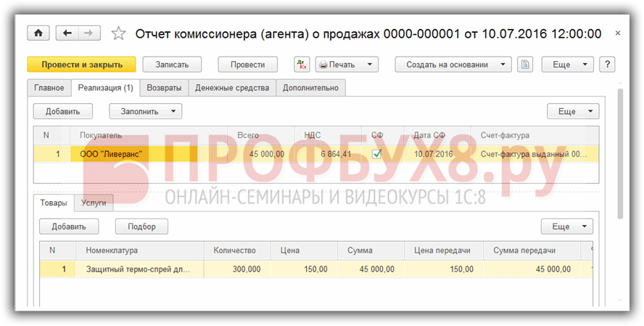Switch to the Услуги sub-tab

pos(94,203)
